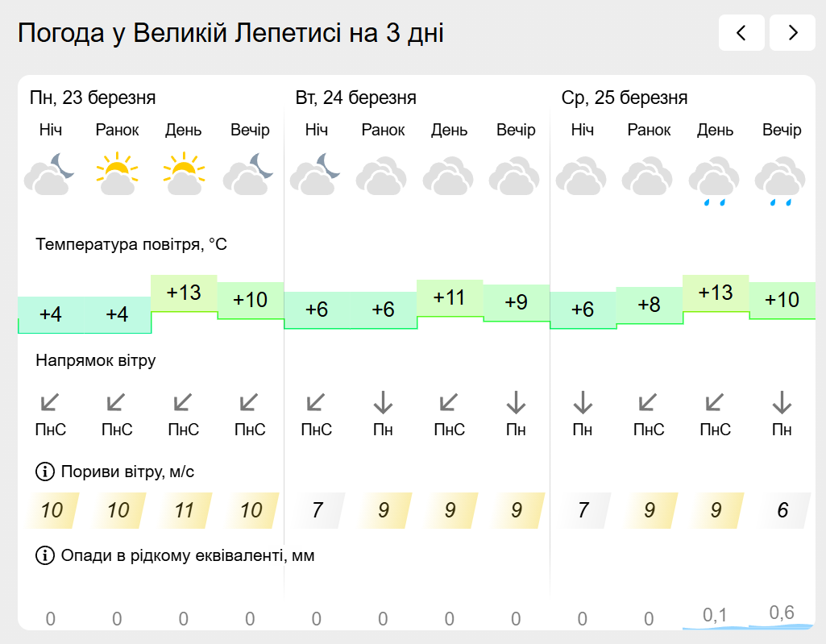Select the Wednesday 25 March heading
Viewport: 826px width, 644px height.
pos(625,98)
